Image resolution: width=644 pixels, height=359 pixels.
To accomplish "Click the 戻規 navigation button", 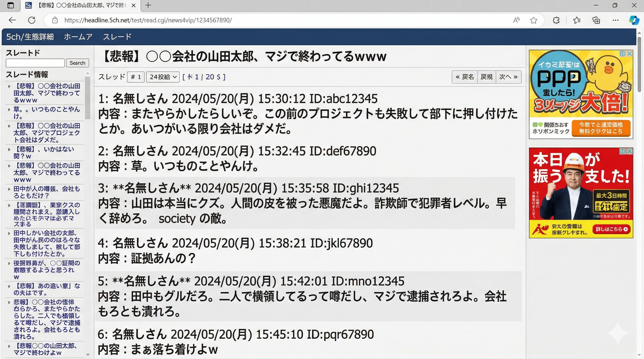I will coord(487,77).
